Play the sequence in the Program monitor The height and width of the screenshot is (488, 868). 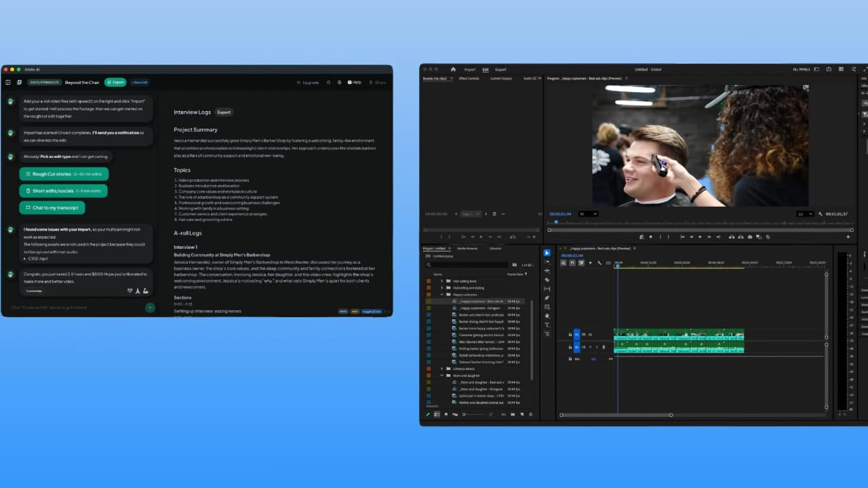click(700, 237)
